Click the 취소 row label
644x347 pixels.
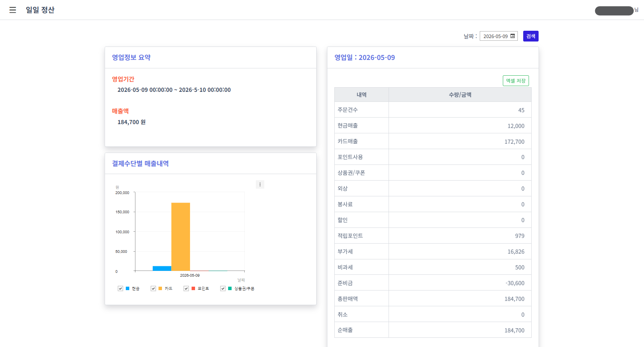click(x=342, y=315)
